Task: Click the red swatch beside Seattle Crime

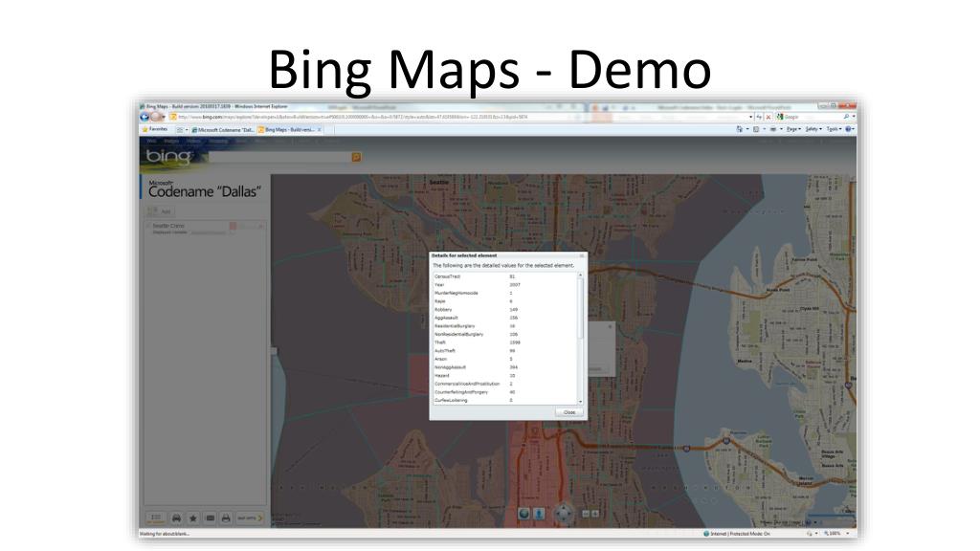Action: [x=233, y=226]
